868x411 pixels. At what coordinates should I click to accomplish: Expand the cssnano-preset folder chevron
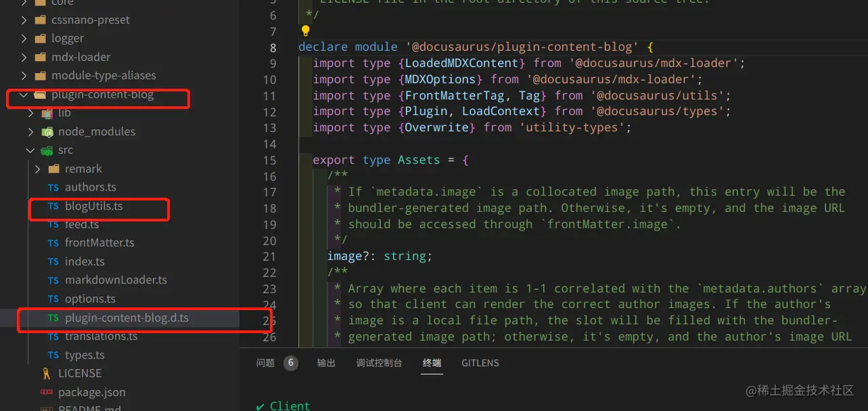click(x=24, y=20)
